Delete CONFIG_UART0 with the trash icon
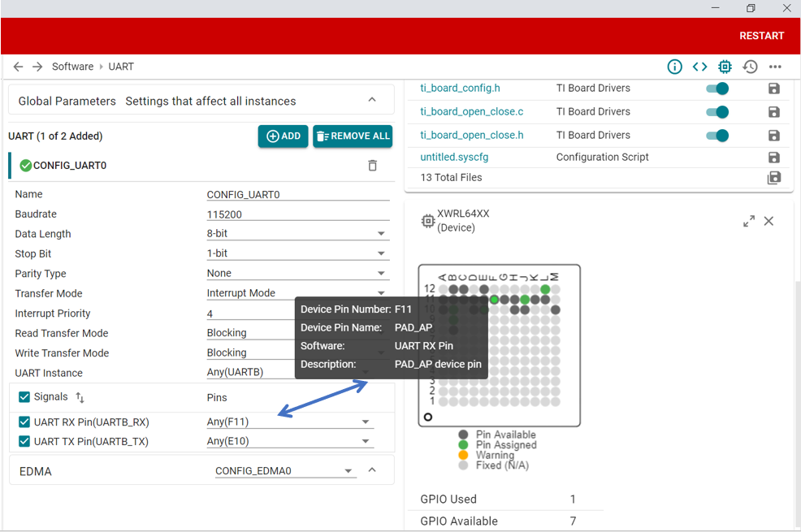The image size is (801, 532). coord(372,166)
